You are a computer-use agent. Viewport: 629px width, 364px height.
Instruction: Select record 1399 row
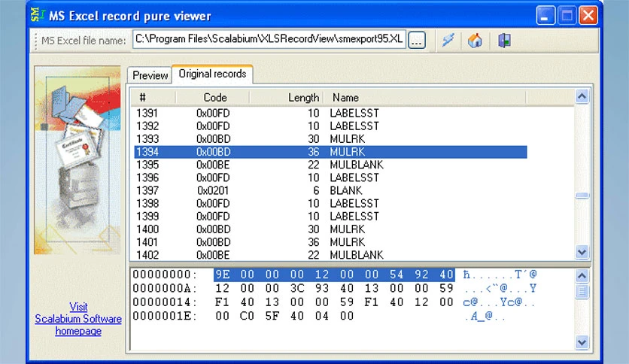click(330, 216)
